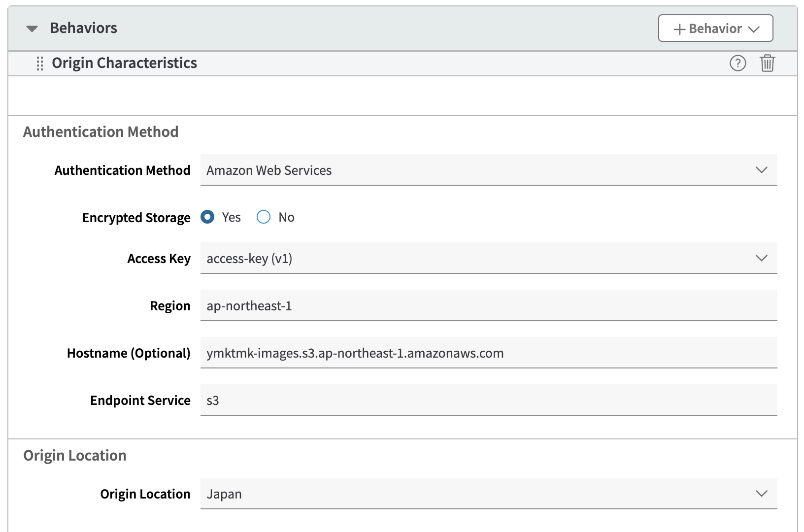This screenshot has width=804, height=532.
Task: Click the Access Key dropdown chevron
Action: click(x=761, y=259)
